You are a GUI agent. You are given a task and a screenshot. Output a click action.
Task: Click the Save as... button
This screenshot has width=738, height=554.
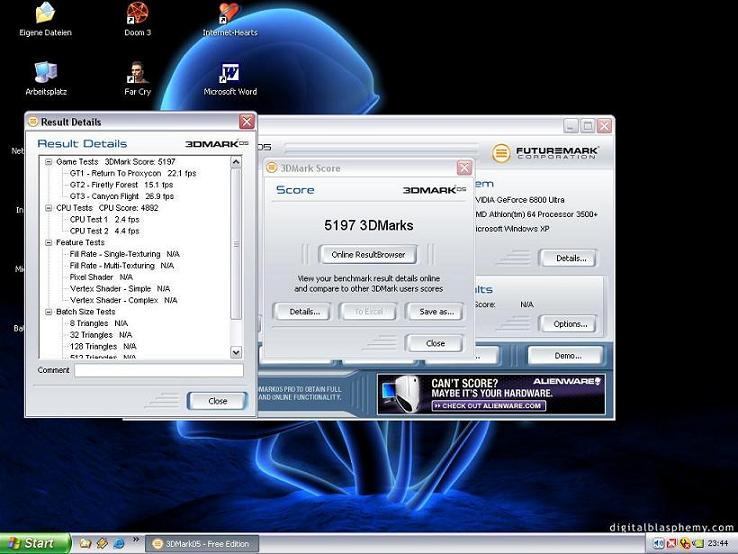click(x=436, y=312)
